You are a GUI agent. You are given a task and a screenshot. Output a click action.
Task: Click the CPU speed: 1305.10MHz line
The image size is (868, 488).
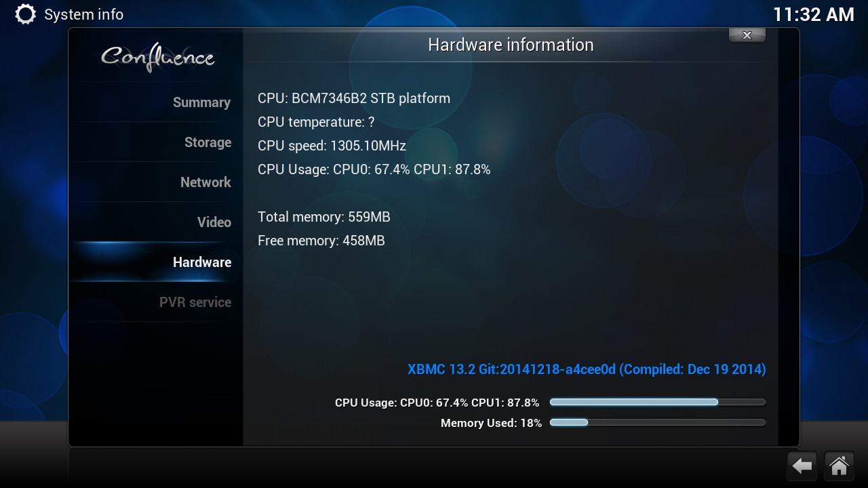332,146
